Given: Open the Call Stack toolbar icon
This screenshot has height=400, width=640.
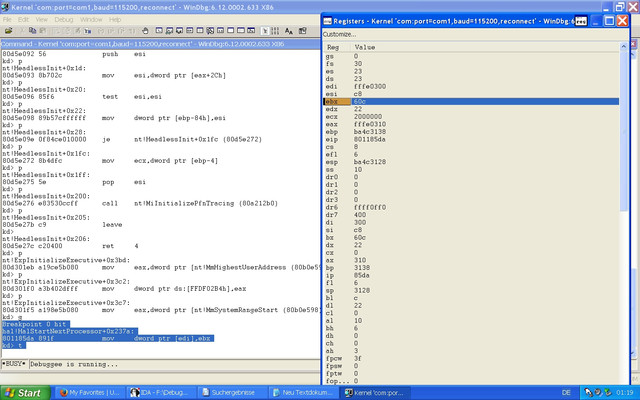Looking at the screenshot, I should click(210, 31).
